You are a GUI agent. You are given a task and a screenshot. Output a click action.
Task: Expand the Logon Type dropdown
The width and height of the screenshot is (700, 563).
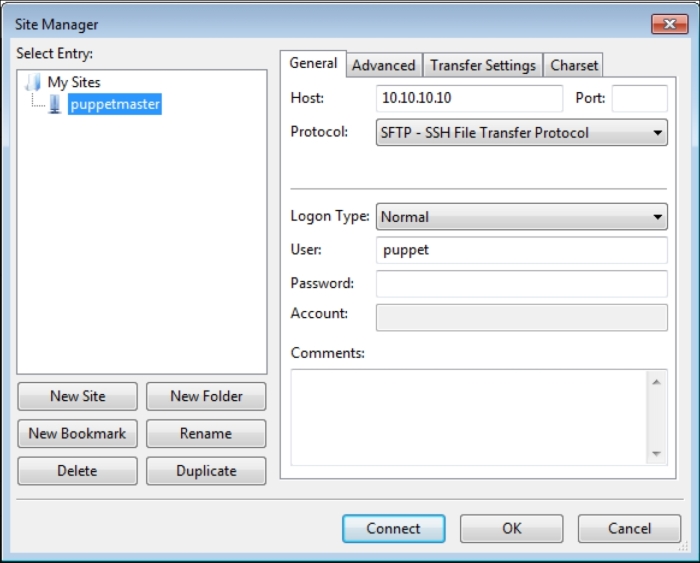pyautogui.click(x=521, y=216)
